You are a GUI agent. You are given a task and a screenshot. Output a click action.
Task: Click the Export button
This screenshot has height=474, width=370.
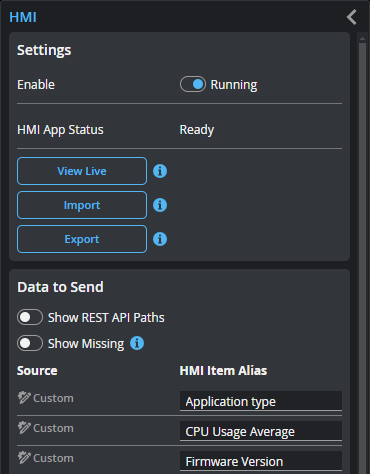click(82, 239)
